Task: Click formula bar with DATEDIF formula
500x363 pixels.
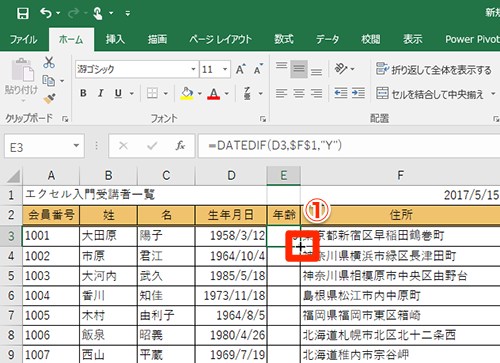Action: coord(349,146)
